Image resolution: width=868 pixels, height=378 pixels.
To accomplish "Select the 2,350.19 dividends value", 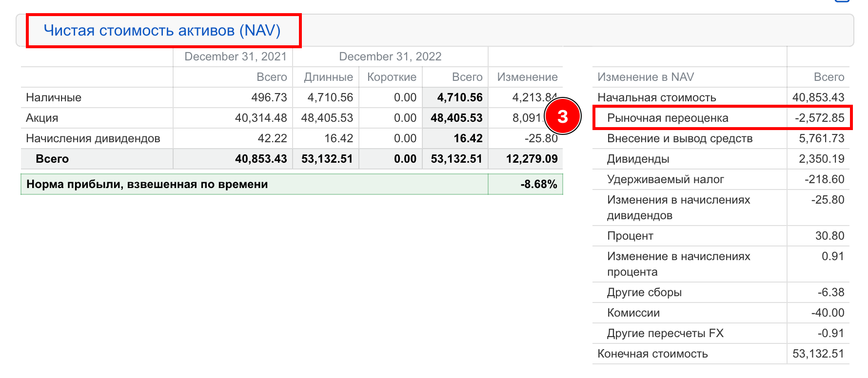I will coord(822,159).
